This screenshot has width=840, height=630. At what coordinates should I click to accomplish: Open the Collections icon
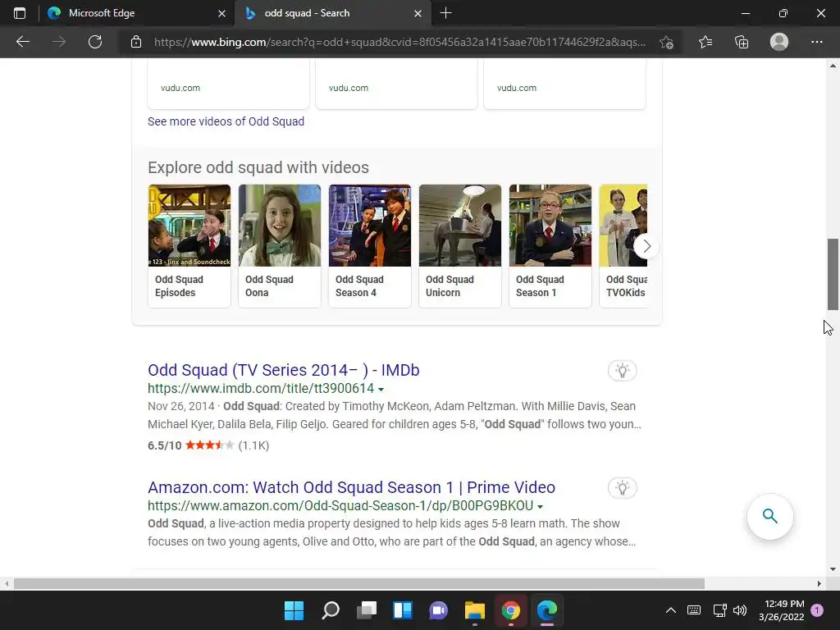[742, 42]
